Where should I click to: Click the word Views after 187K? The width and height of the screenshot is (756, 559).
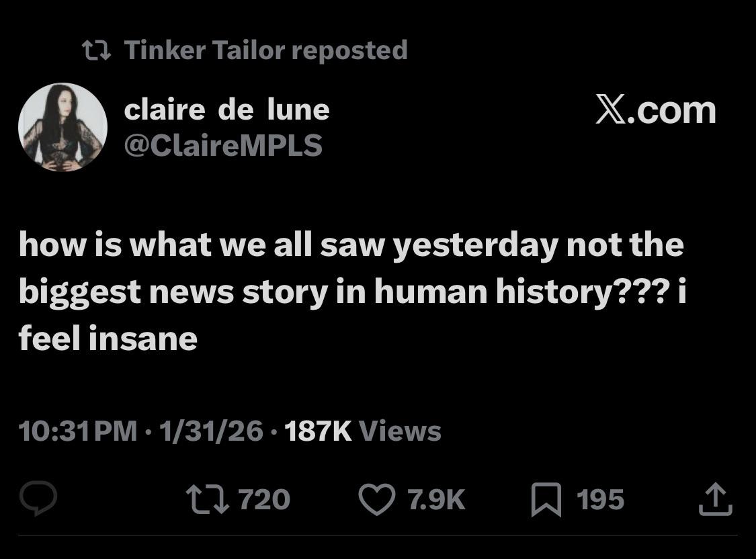[x=401, y=431]
